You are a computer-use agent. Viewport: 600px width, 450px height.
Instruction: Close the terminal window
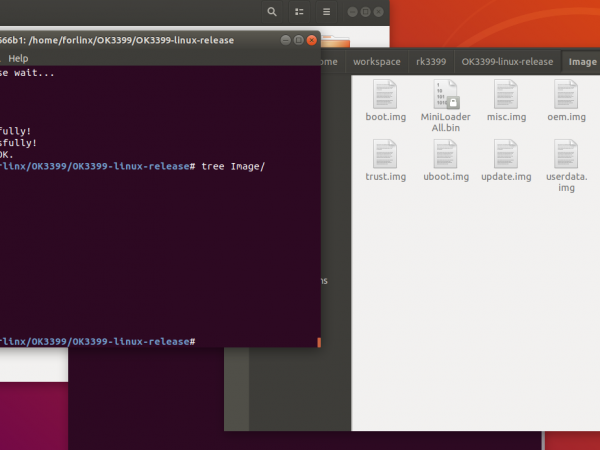pyautogui.click(x=312, y=40)
